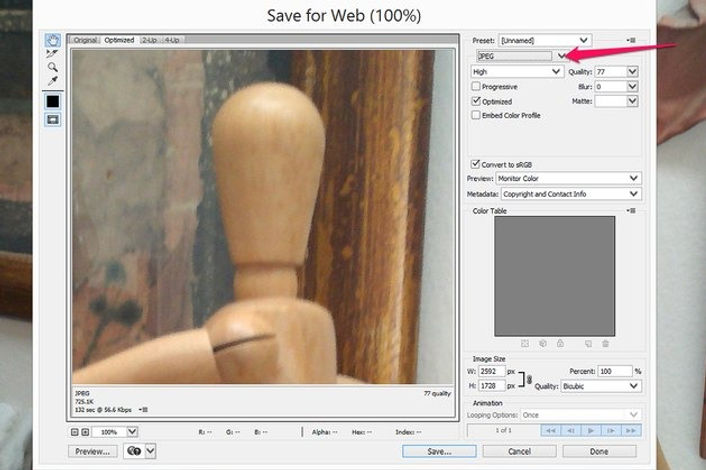Open the Matte color dropdown

coord(633,101)
